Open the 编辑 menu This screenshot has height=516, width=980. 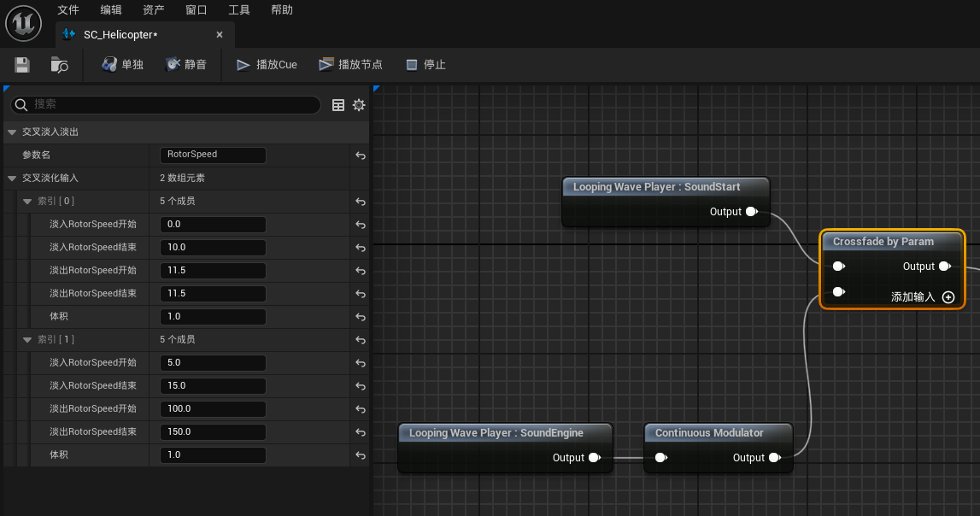point(110,10)
